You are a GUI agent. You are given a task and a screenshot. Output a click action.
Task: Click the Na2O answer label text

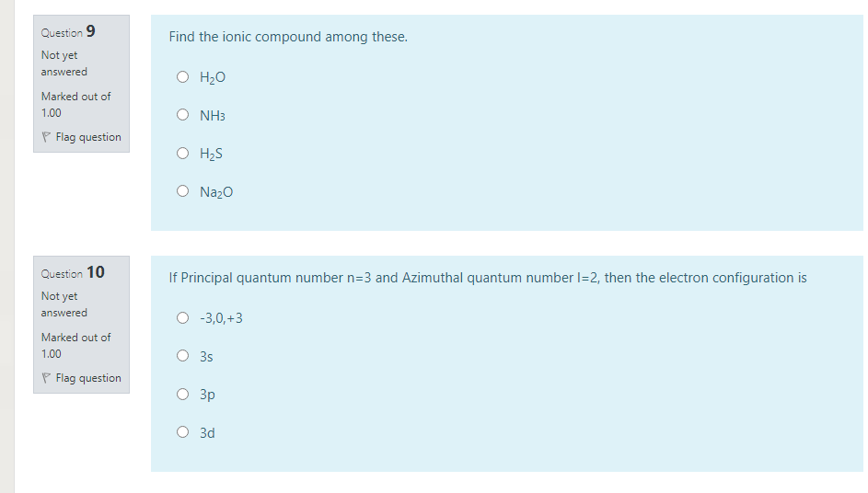click(x=216, y=192)
